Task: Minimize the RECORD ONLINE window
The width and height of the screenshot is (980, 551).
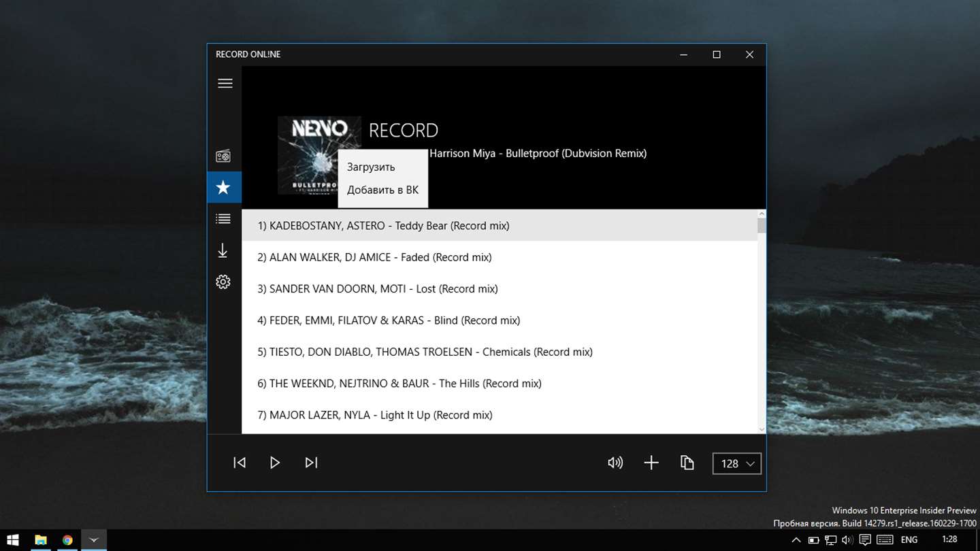Action: 684,54
